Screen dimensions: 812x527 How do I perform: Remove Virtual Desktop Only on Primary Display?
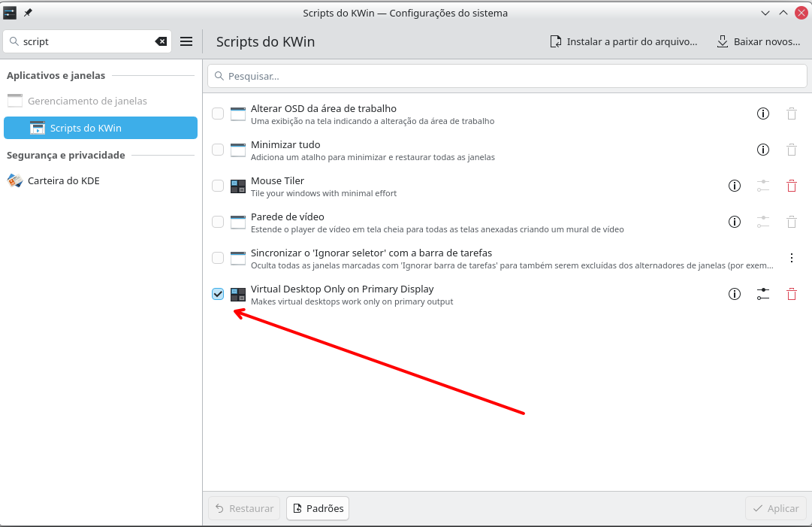(x=791, y=294)
